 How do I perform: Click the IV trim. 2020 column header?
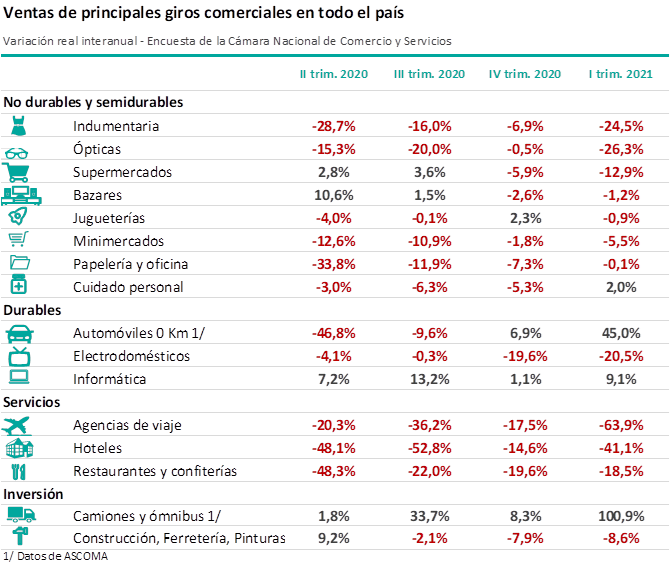[x=525, y=74]
